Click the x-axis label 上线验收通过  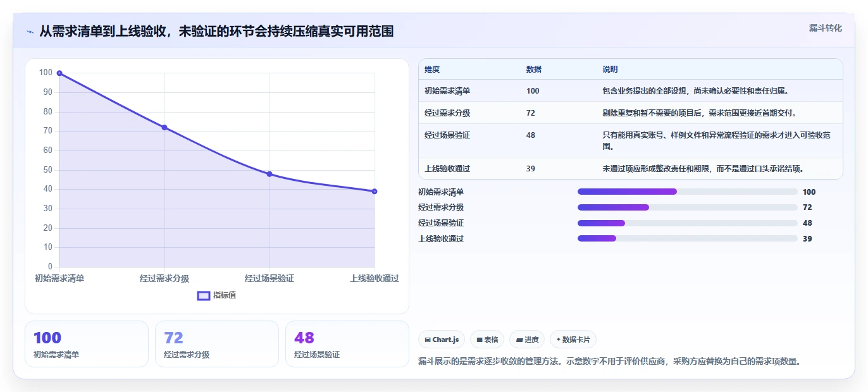(x=375, y=278)
